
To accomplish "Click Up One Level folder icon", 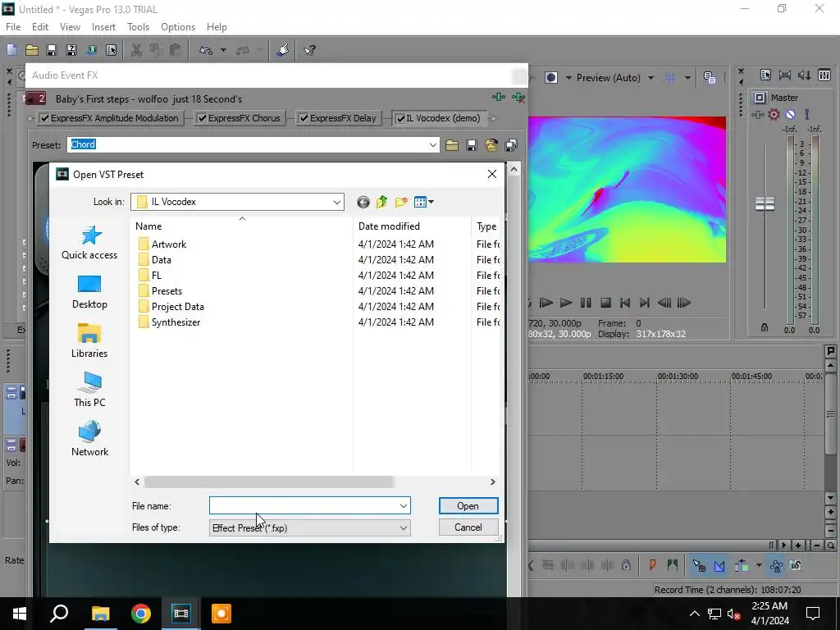I will tap(382, 202).
